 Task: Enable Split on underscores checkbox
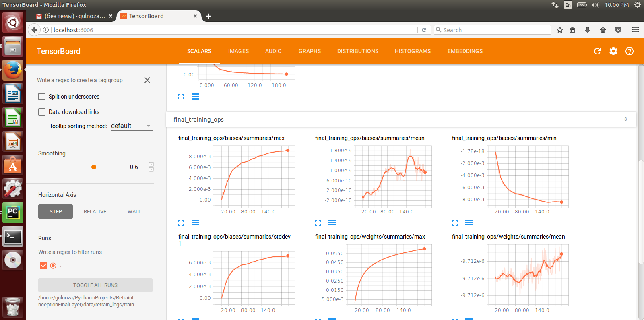coord(42,97)
